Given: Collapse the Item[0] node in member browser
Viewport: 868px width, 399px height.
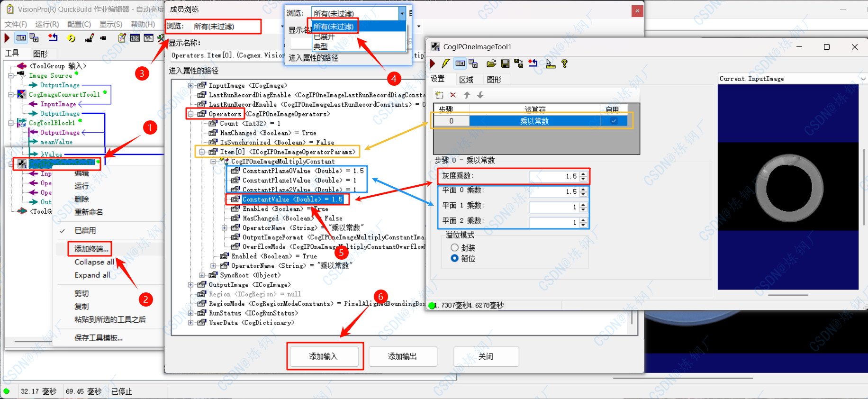Looking at the screenshot, I should point(202,152).
